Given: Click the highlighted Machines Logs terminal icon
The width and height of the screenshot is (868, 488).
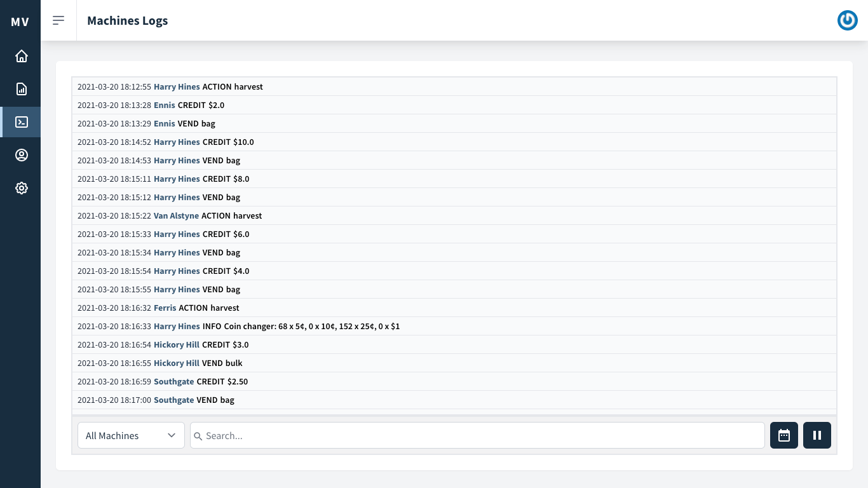Looking at the screenshot, I should pyautogui.click(x=21, y=122).
